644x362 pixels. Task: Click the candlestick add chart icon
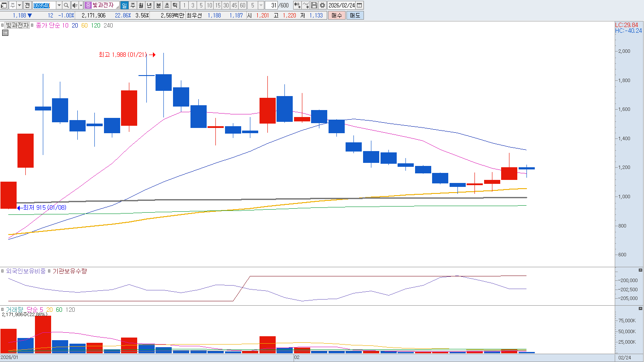click(x=297, y=5)
